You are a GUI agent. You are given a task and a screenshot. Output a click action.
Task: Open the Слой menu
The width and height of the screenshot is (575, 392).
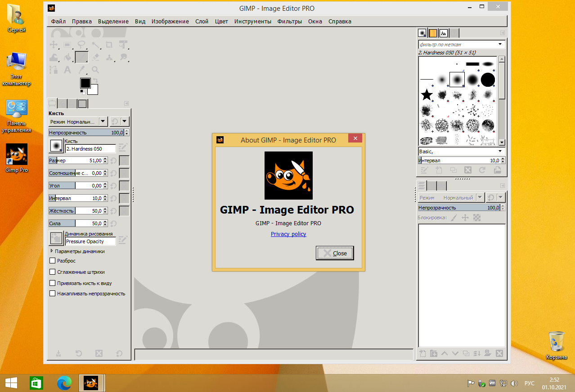click(202, 21)
